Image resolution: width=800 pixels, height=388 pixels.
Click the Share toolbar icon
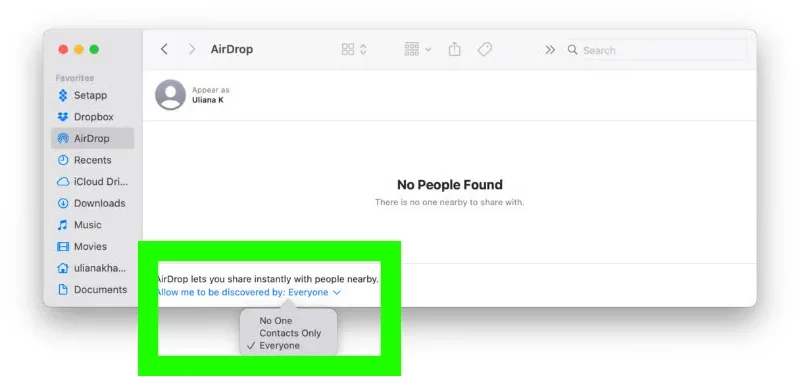pyautogui.click(x=455, y=49)
